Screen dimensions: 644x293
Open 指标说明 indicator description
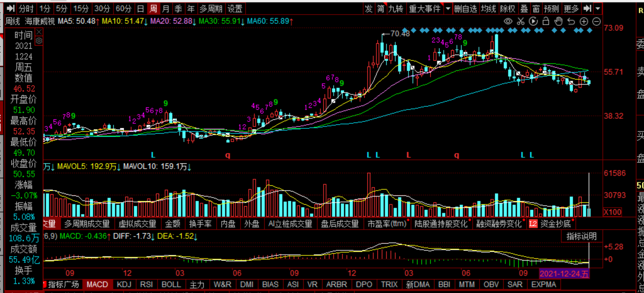click(x=582, y=236)
